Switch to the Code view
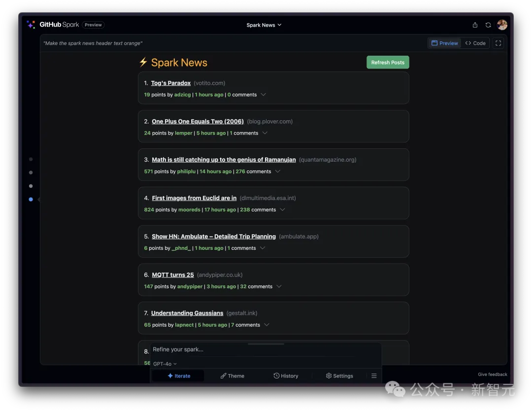The width and height of the screenshot is (532, 411). pyautogui.click(x=475, y=43)
